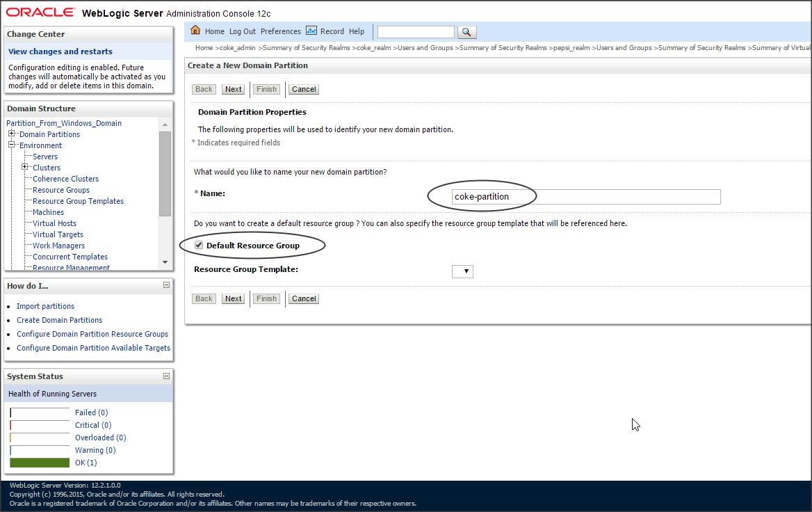Image resolution: width=812 pixels, height=512 pixels.
Task: Click Log Out in the toolbar
Action: 243,31
